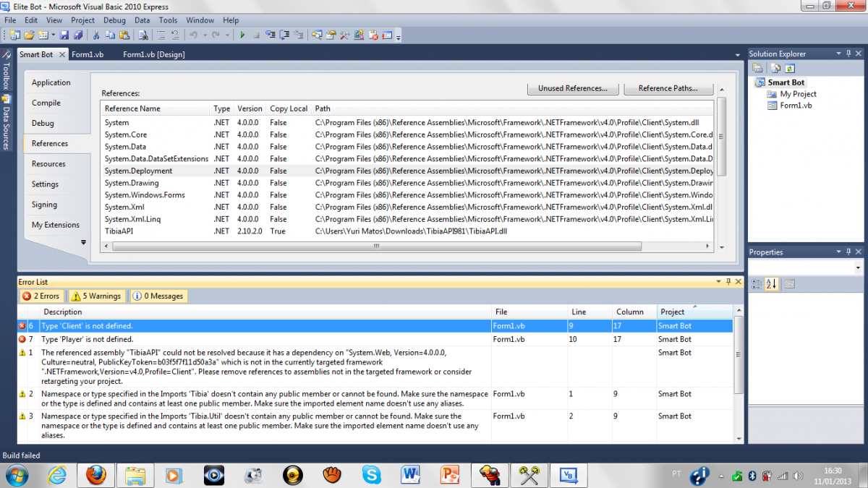Launch Firefox from the taskbar
This screenshot has height=488, width=868.
click(95, 475)
